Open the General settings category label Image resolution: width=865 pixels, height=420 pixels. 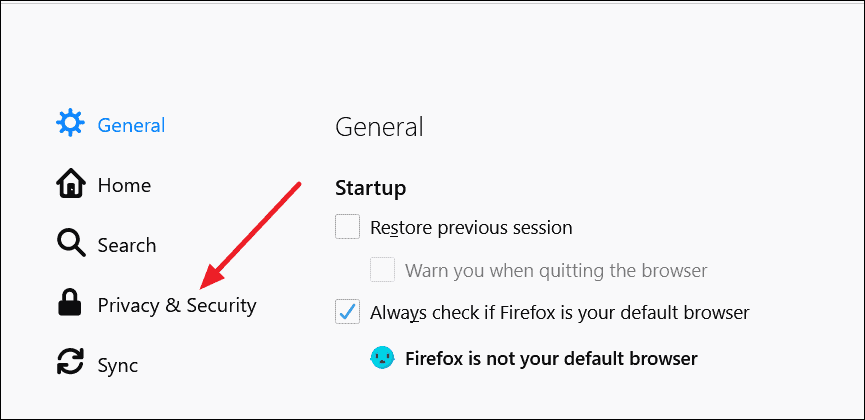click(x=131, y=125)
